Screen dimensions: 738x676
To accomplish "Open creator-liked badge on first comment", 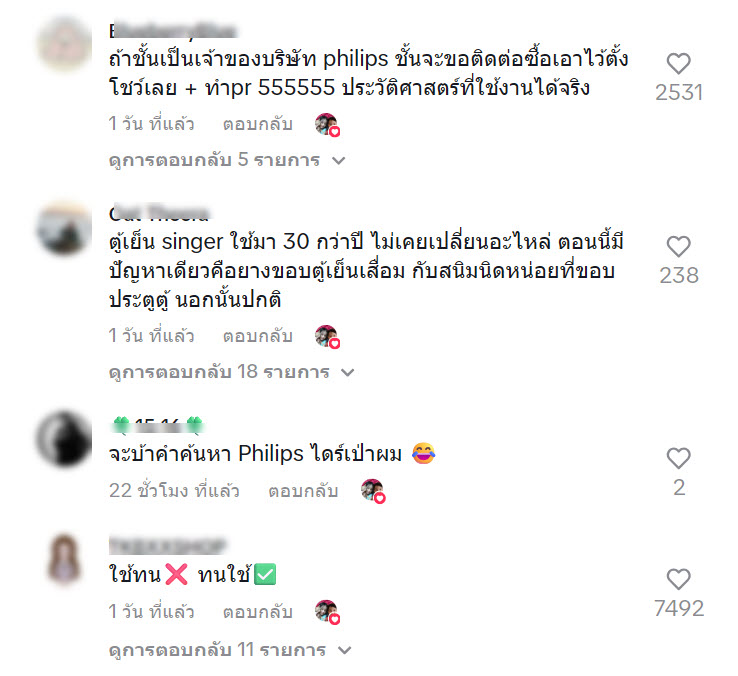I will click(328, 125).
